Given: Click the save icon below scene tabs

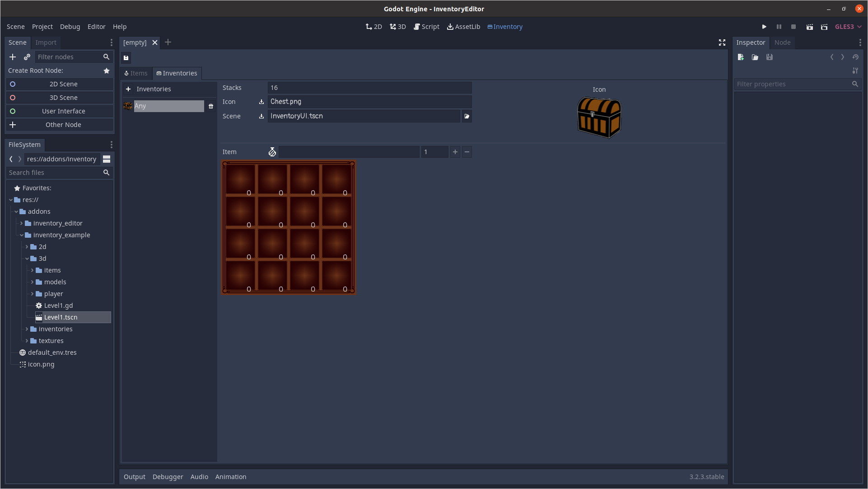Looking at the screenshot, I should (x=126, y=57).
